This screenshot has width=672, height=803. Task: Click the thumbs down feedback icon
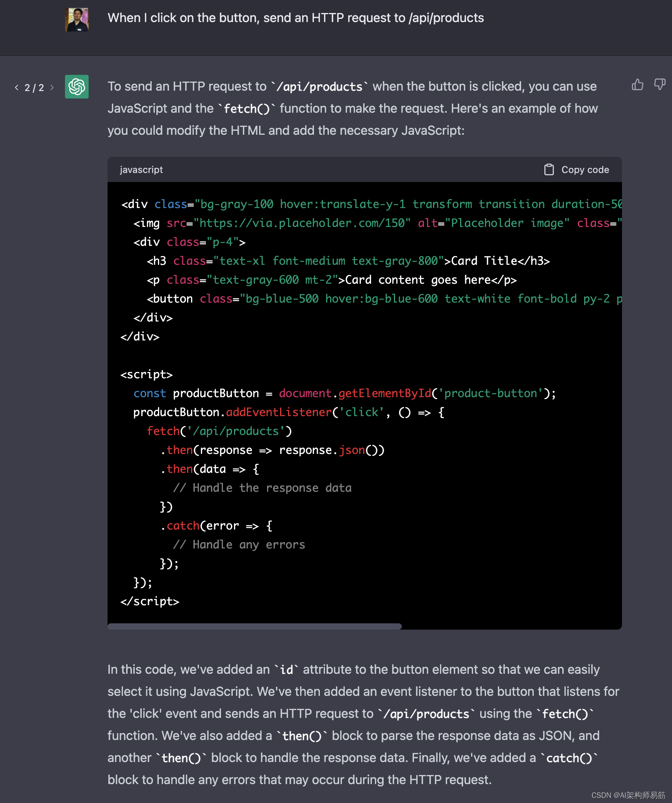[660, 85]
